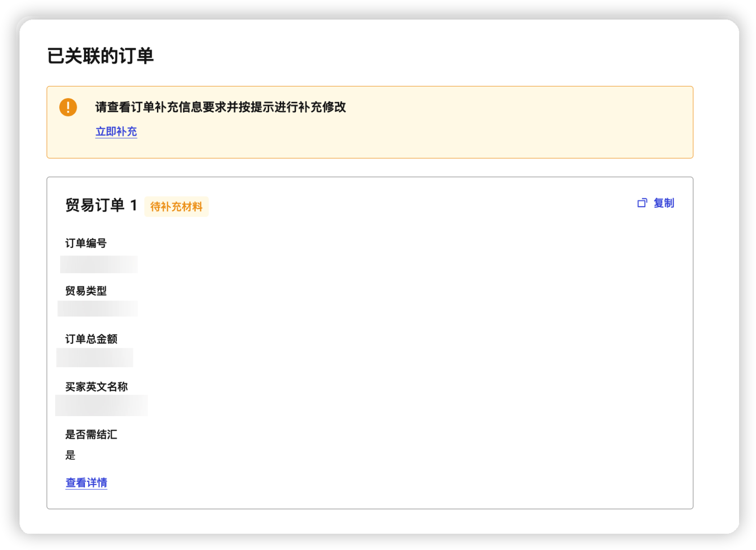Click the 买家英文名称 field value
This screenshot has width=756, height=550.
tap(102, 406)
